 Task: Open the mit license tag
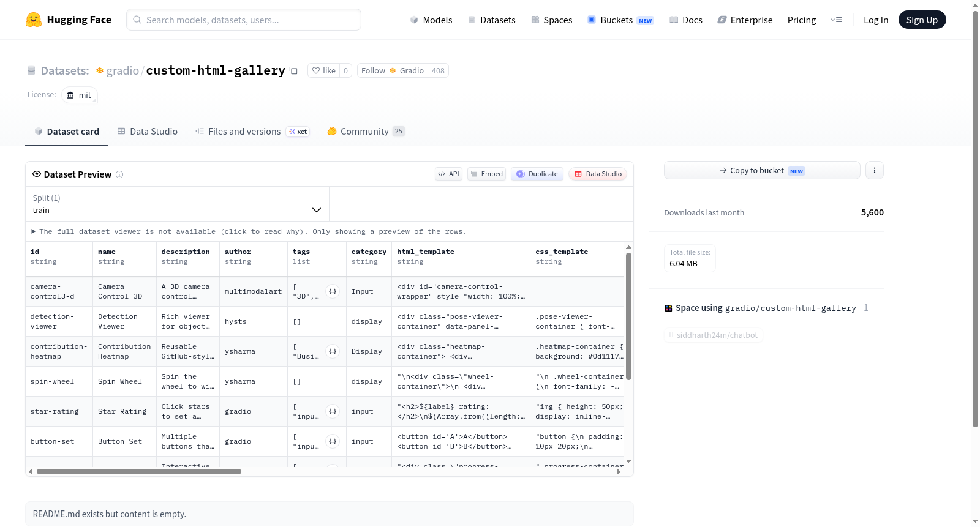pos(79,95)
